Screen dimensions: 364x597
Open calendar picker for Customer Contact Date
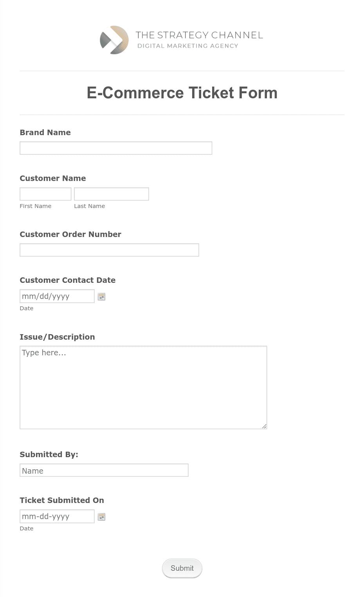pos(101,297)
